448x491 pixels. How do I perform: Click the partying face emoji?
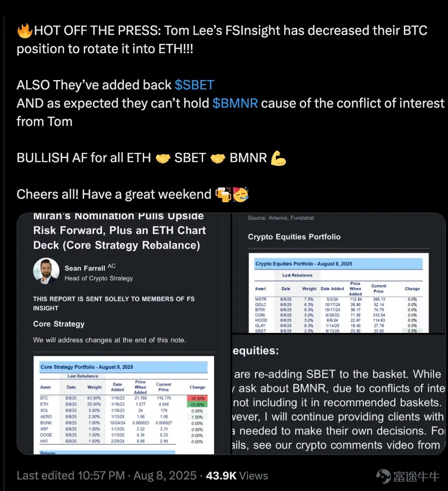click(241, 194)
